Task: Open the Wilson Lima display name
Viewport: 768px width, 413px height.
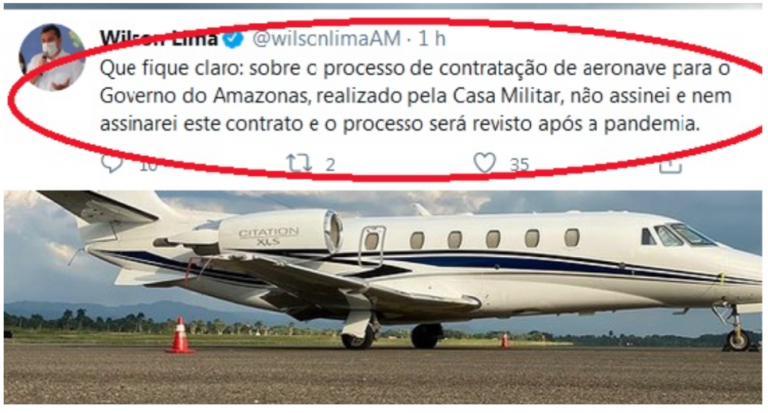Action: click(x=159, y=38)
